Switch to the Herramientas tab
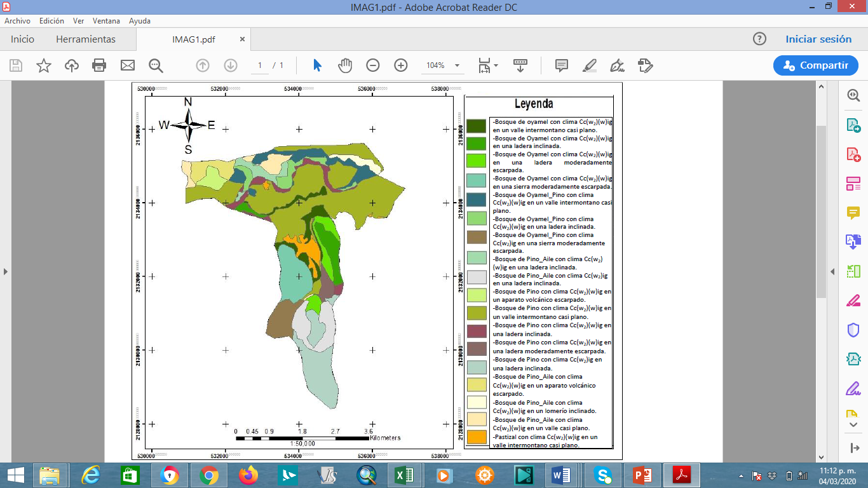The height and width of the screenshot is (488, 868). [x=86, y=39]
